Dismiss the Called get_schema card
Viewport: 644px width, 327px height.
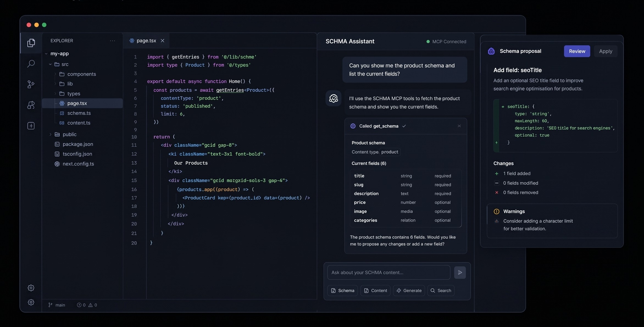[x=459, y=126]
